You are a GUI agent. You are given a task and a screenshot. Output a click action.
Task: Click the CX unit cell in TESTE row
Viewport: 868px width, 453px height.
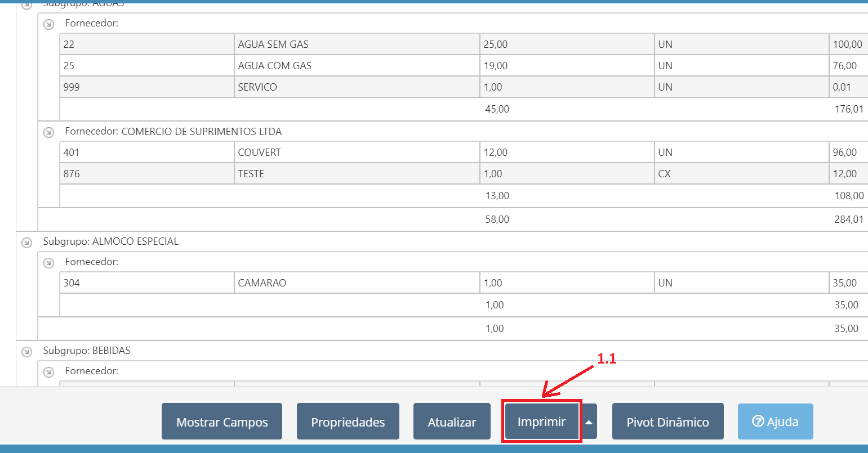[742, 174]
